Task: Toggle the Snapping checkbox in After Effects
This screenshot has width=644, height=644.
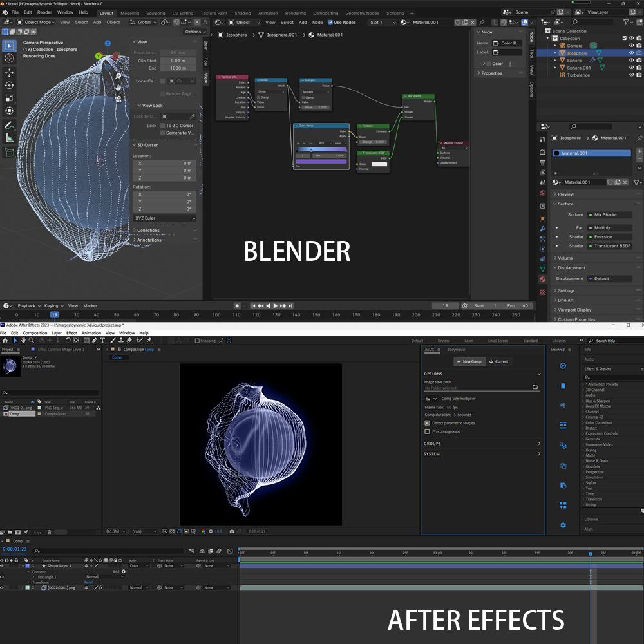Action: click(197, 341)
